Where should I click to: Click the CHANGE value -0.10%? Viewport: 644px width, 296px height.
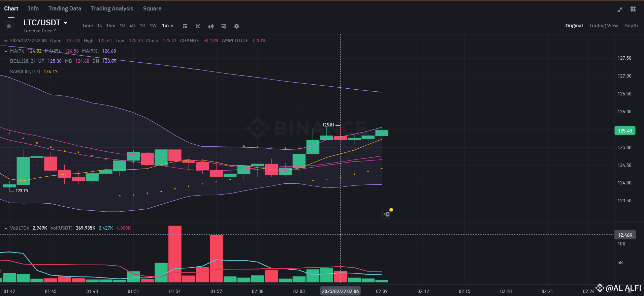[x=211, y=41]
